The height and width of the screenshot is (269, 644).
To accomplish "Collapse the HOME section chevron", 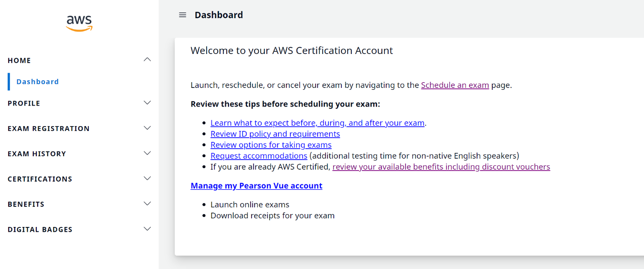I will coord(148,60).
